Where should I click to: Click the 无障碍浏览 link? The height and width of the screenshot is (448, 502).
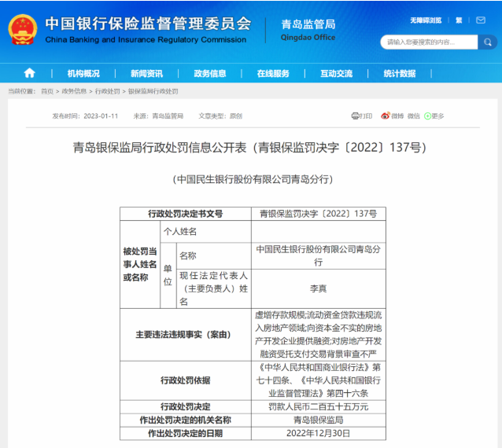coord(426,20)
